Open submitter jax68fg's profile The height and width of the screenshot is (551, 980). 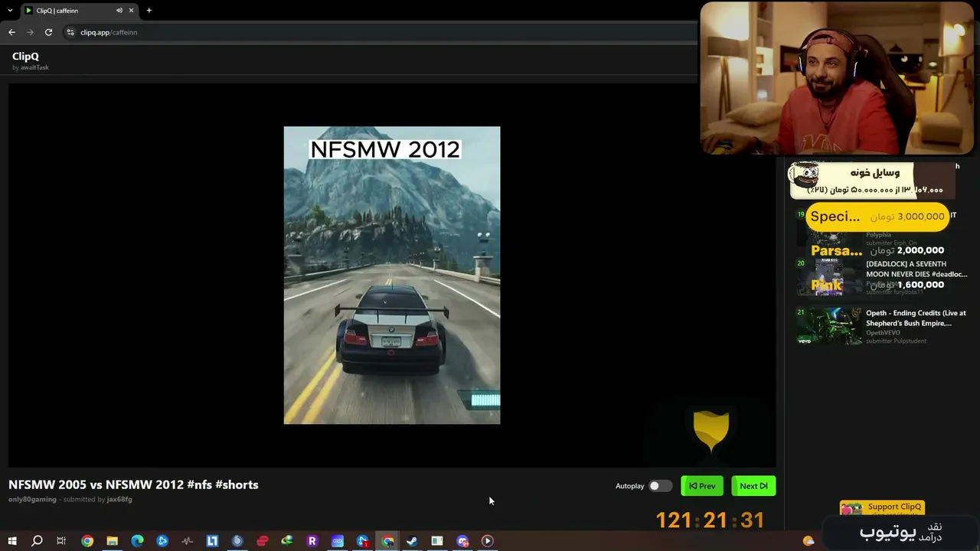(119, 500)
